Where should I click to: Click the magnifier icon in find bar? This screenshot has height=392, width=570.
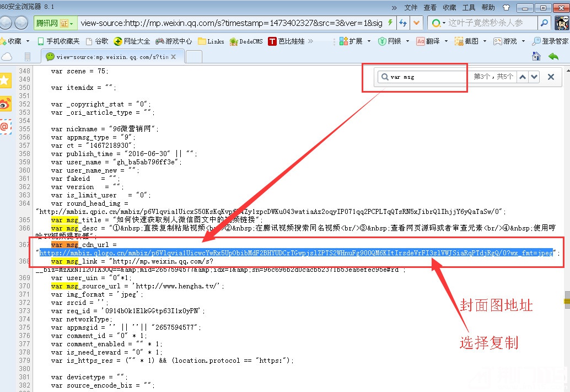(385, 77)
